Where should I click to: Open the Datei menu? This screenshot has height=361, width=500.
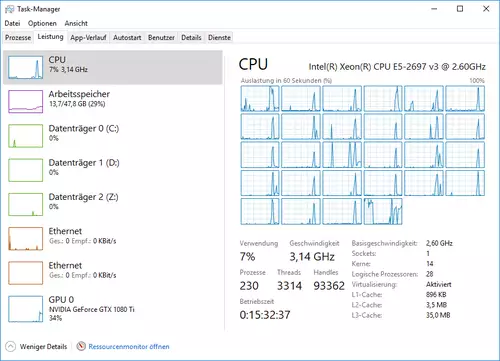tap(12, 23)
